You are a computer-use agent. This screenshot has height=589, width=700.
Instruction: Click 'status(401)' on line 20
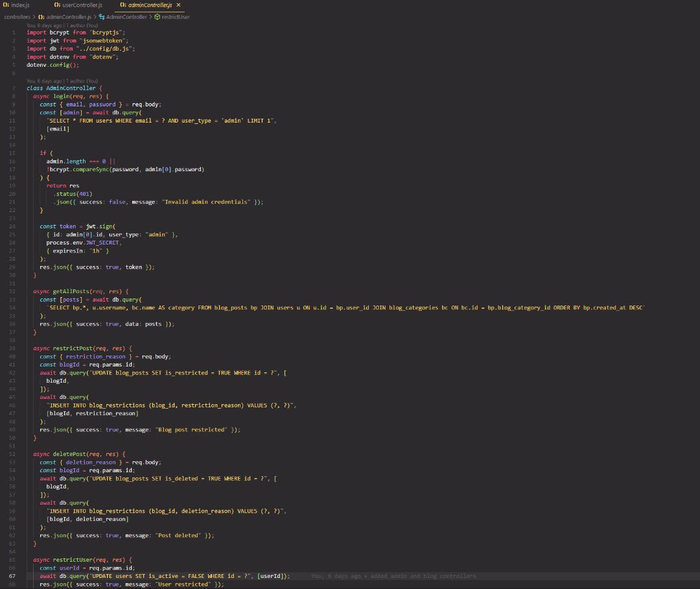point(74,194)
